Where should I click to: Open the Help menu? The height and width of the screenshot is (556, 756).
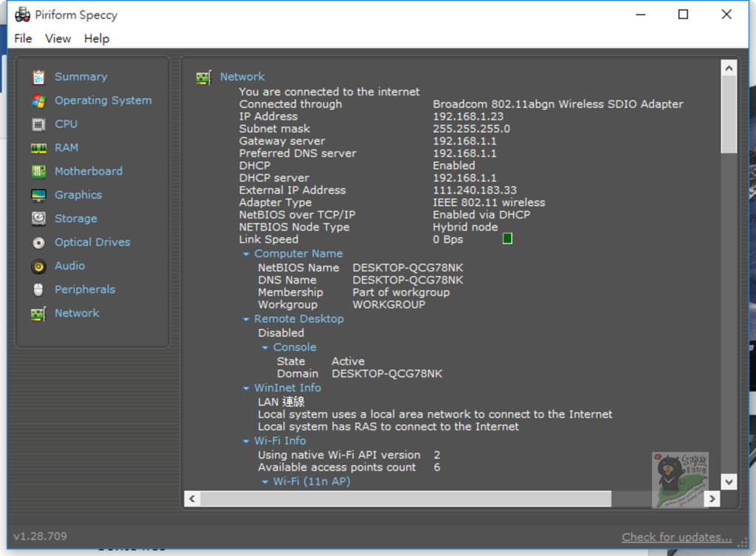pyautogui.click(x=97, y=38)
